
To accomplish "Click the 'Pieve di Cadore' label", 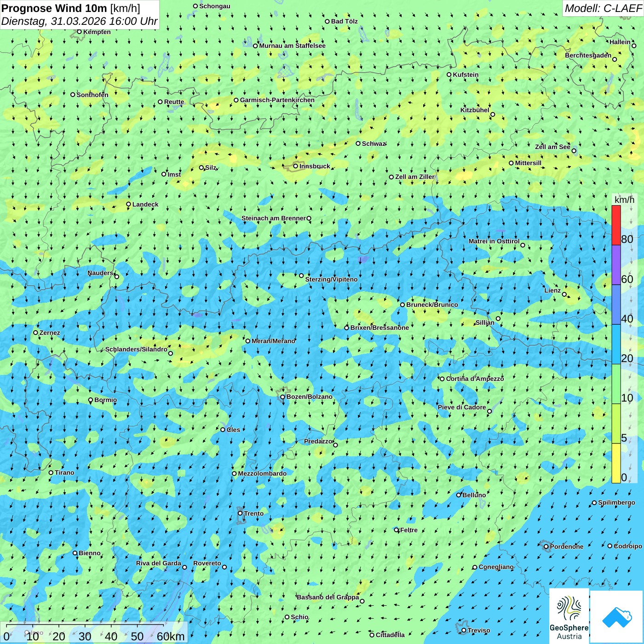I will (x=462, y=407).
